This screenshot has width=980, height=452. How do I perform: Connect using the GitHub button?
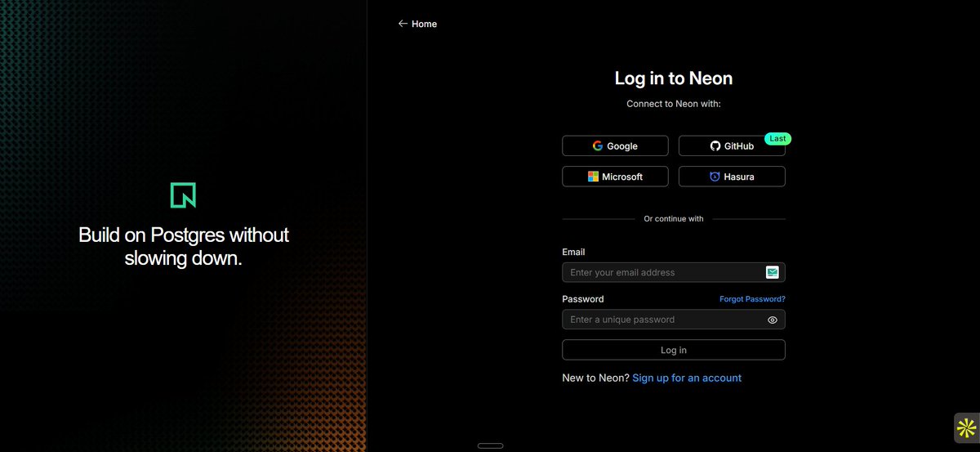click(732, 145)
